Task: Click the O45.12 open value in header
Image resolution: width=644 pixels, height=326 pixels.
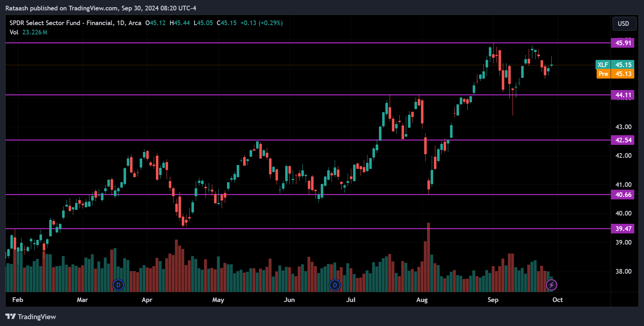Action: point(156,23)
